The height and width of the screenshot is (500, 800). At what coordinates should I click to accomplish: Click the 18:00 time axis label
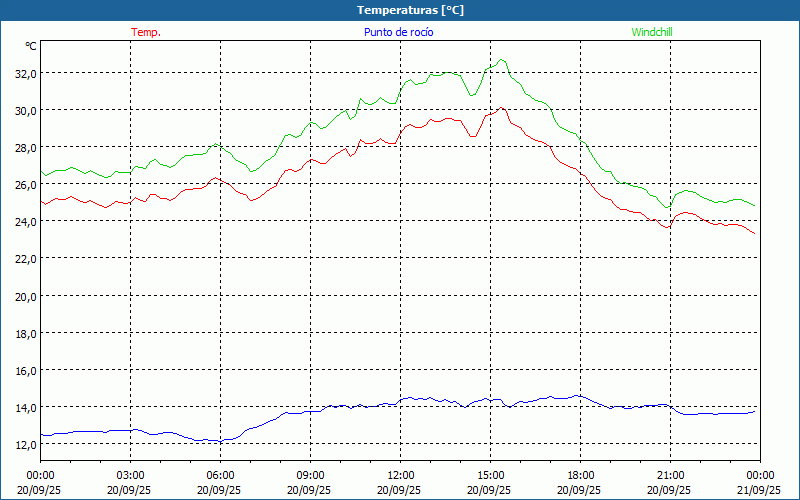(x=580, y=475)
